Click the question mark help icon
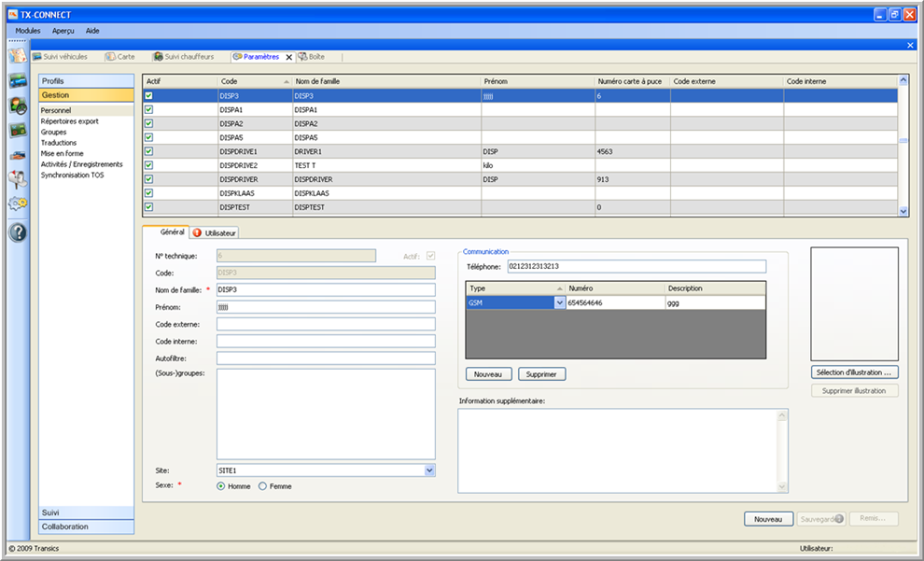The height and width of the screenshot is (561, 924). pyautogui.click(x=17, y=232)
